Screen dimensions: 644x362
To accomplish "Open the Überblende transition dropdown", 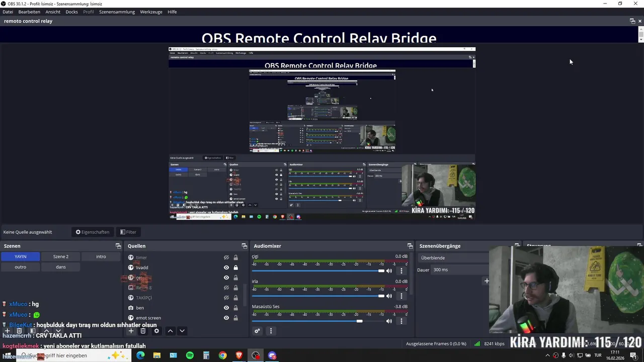I will pyautogui.click(x=453, y=258).
